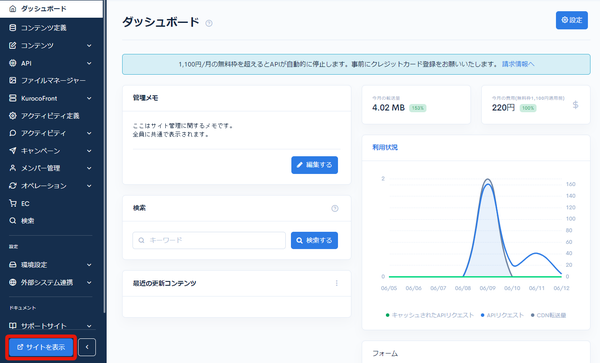
Task: Expand the 環境設定 menu chevron
Action: [89, 265]
